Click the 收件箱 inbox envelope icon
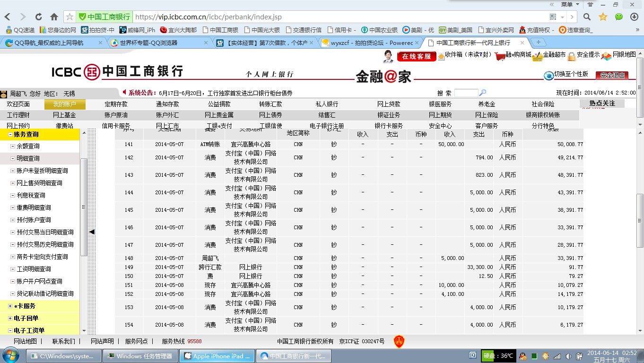 pyautogui.click(x=441, y=56)
